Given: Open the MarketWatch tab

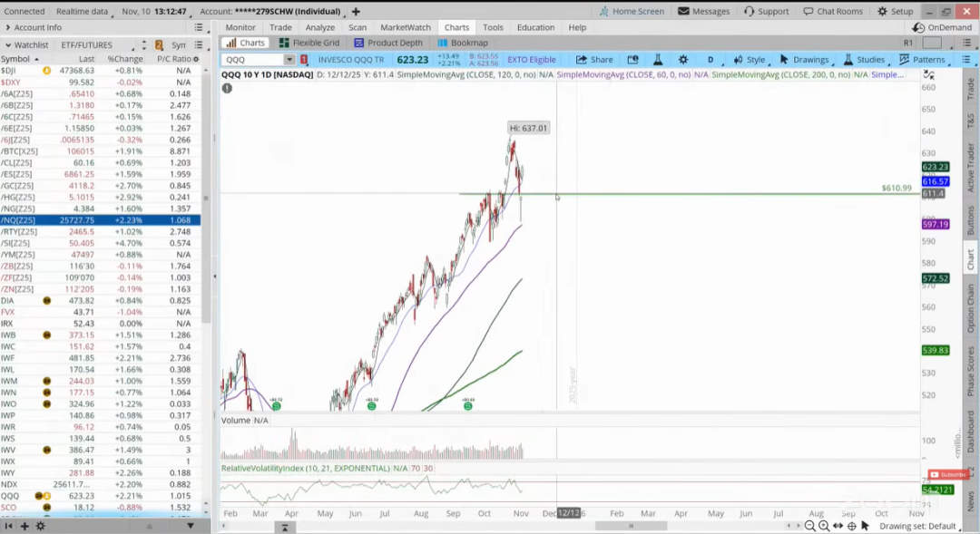Looking at the screenshot, I should pyautogui.click(x=406, y=27).
